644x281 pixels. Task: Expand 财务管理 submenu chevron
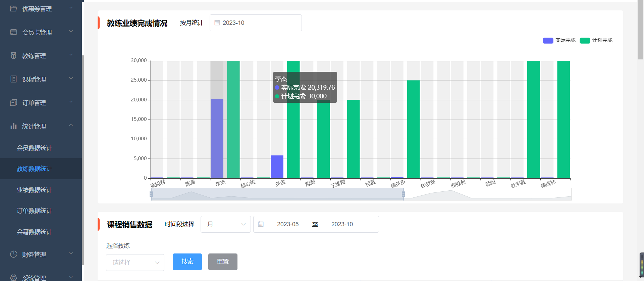click(71, 253)
